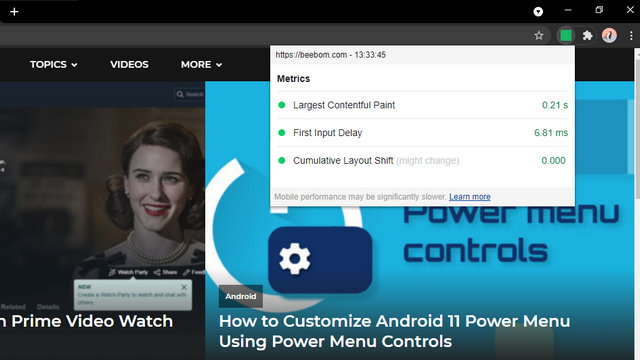640x360 pixels.
Task: Click the Learn more link
Action: tap(470, 197)
